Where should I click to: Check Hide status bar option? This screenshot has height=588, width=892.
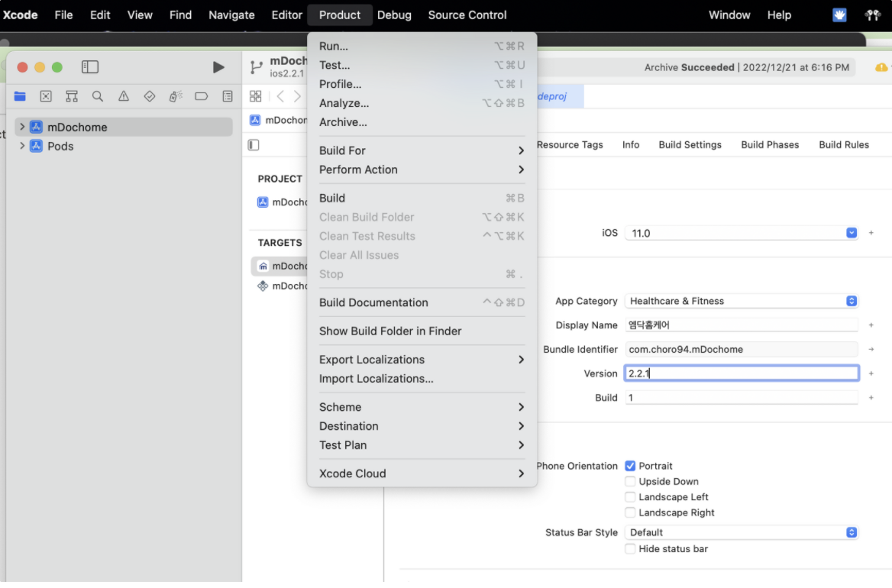630,549
